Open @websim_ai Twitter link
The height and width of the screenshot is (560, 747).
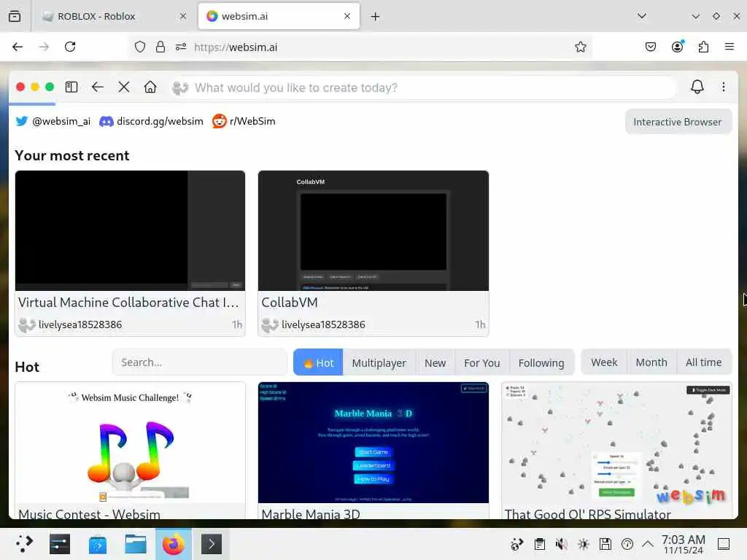(53, 122)
